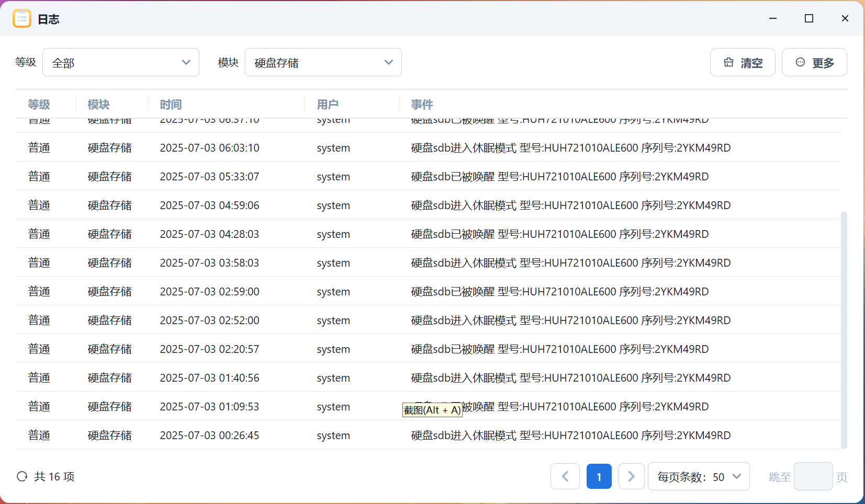Select timestamp 2025-07-03 04:59:06

(209, 205)
